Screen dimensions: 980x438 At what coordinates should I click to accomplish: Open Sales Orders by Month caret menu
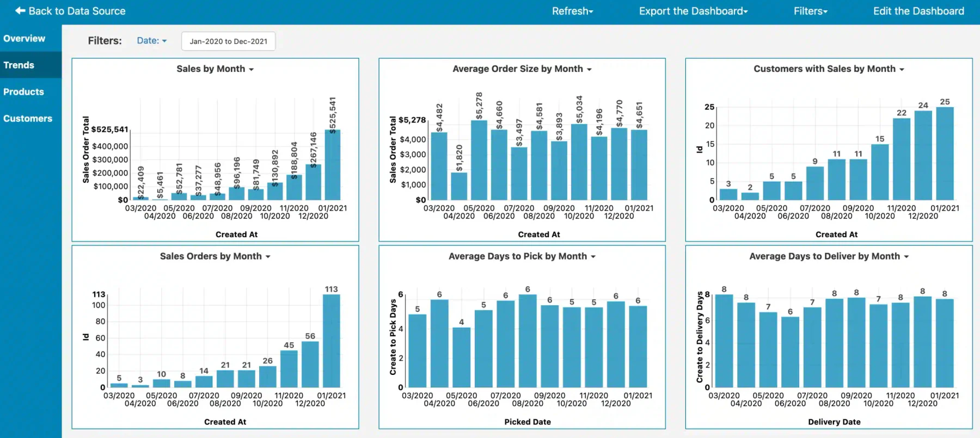268,257
